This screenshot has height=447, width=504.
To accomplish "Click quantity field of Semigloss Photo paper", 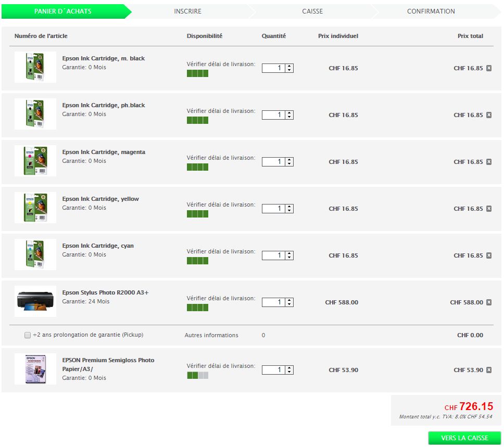I will (273, 370).
